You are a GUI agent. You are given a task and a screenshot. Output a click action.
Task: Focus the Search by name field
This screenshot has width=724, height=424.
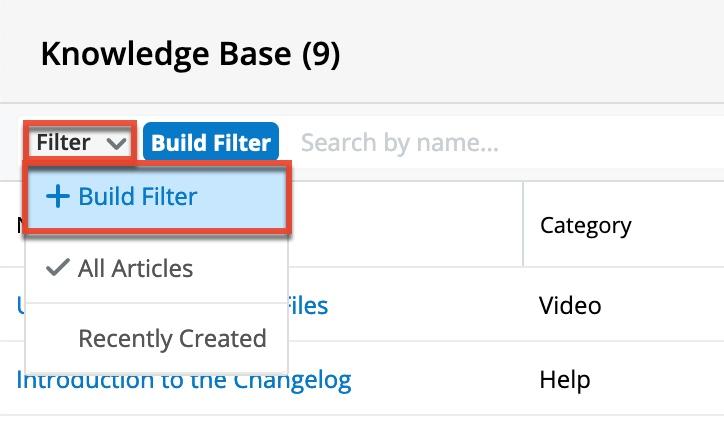(x=400, y=143)
